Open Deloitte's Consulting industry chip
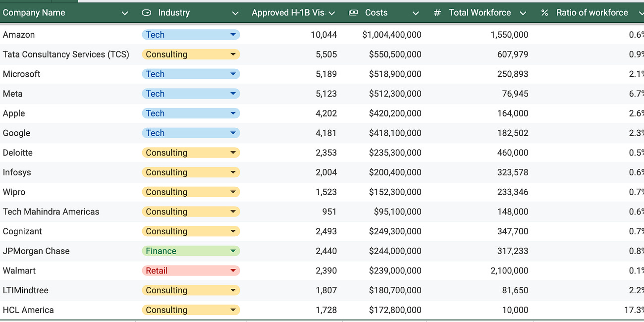Image resolution: width=644 pixels, height=322 pixels. point(191,153)
